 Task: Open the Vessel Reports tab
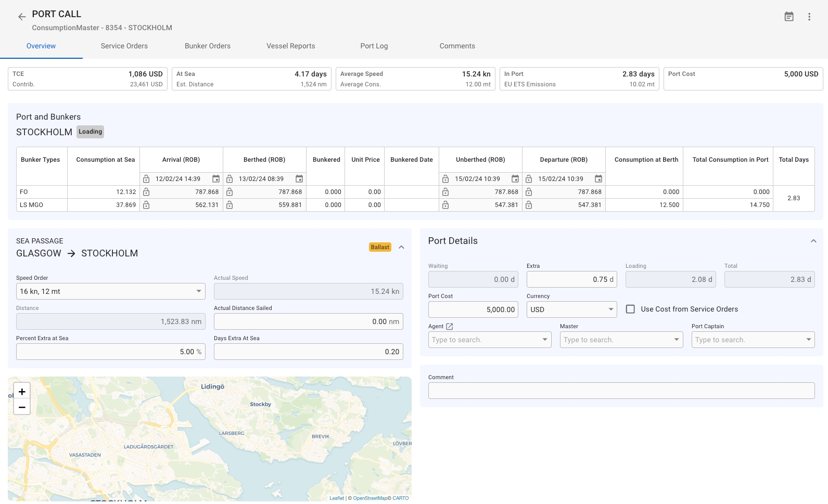[x=290, y=46]
